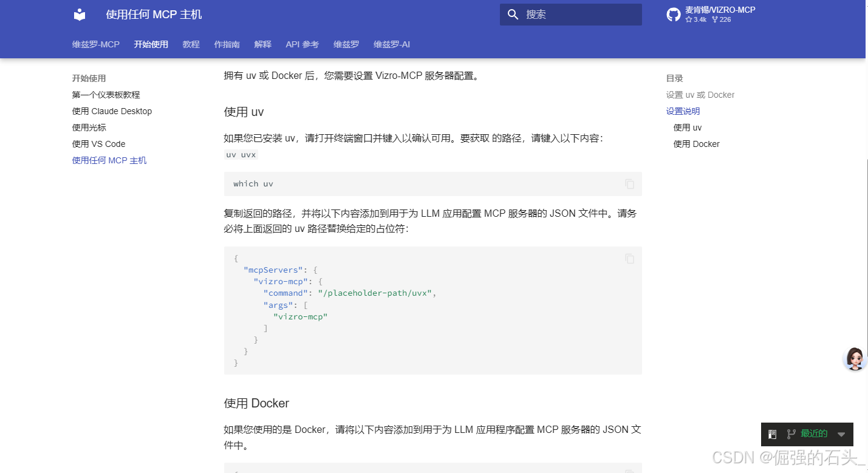This screenshot has width=868, height=473.
Task: Click the GitHub repository icon
Action: pyautogui.click(x=674, y=15)
